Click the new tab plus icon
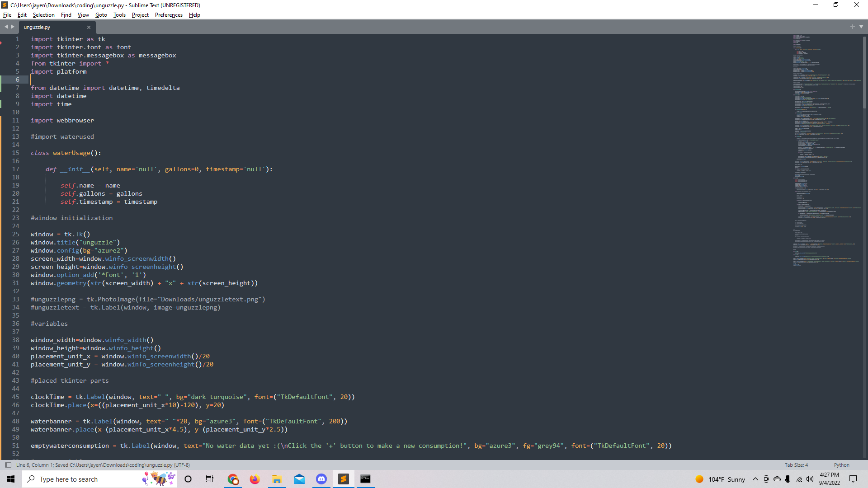This screenshot has height=488, width=868. pos(853,27)
